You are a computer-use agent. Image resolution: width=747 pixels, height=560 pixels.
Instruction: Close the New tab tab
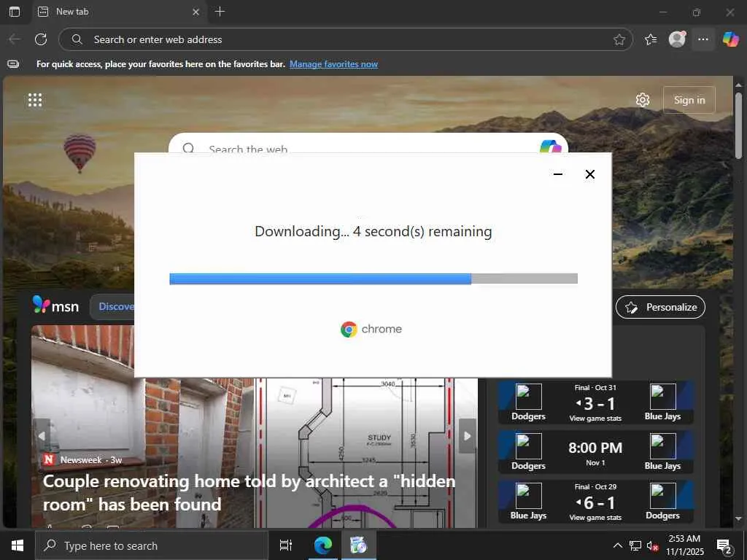coord(196,12)
